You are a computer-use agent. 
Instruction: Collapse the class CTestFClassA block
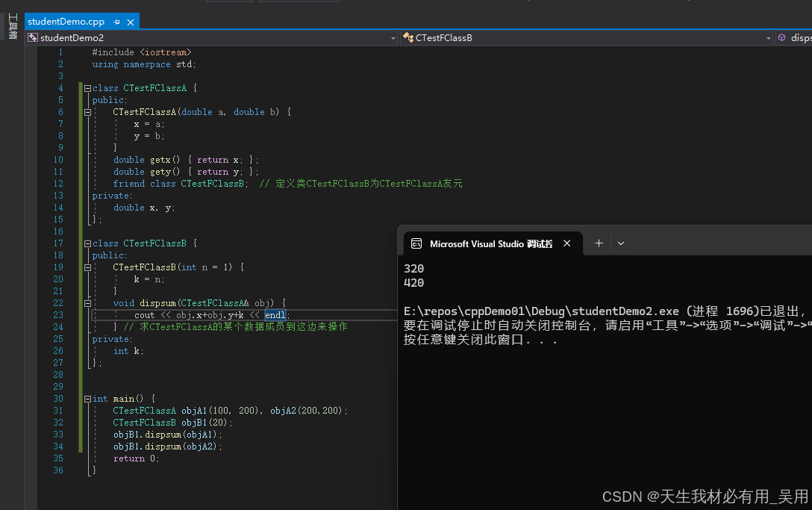87,88
